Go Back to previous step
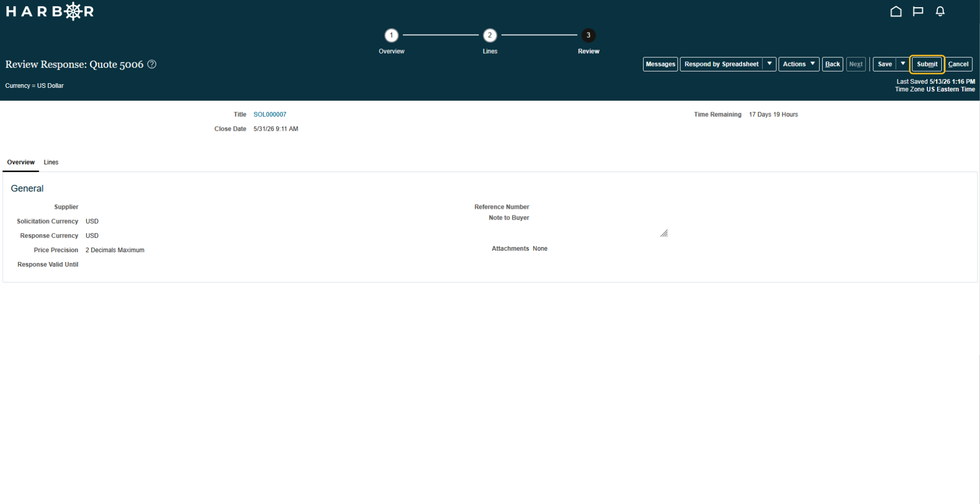This screenshot has height=504, width=980. pos(832,64)
